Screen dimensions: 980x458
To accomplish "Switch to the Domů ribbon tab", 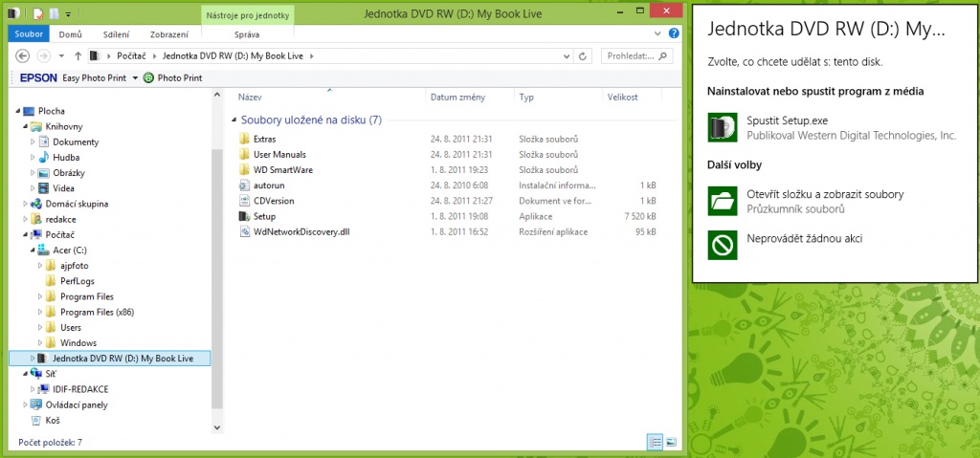I will 71,34.
